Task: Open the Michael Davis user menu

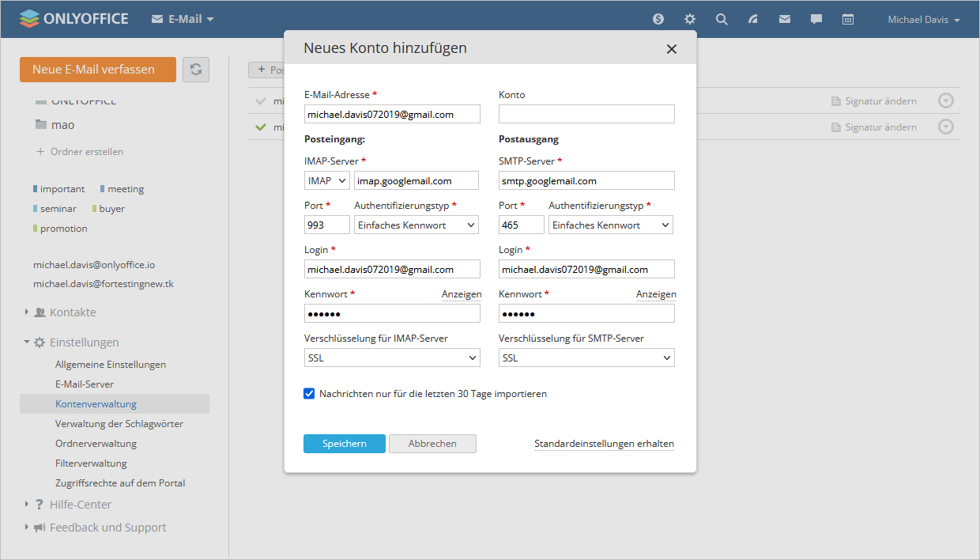Action: tap(924, 20)
